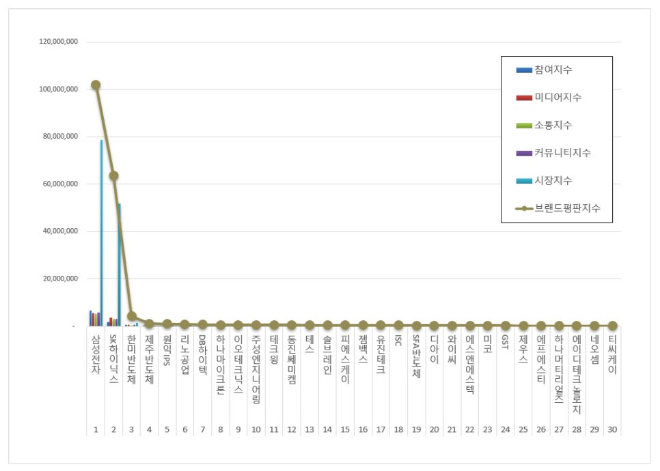The image size is (660, 471).
Task: Select the 주성엔지니어링 axis label
Action: tap(256, 369)
